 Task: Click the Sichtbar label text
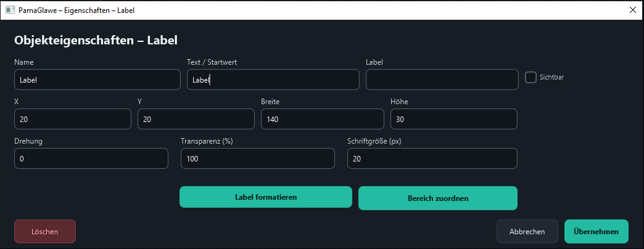click(551, 77)
